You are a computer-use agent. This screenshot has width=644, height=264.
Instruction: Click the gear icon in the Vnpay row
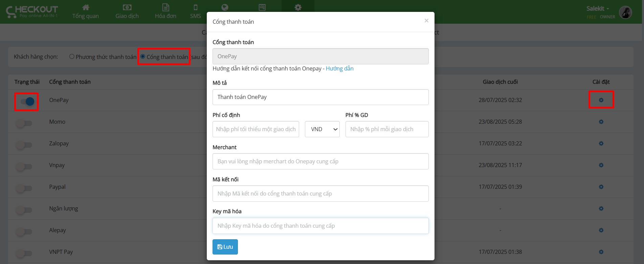[x=601, y=165]
